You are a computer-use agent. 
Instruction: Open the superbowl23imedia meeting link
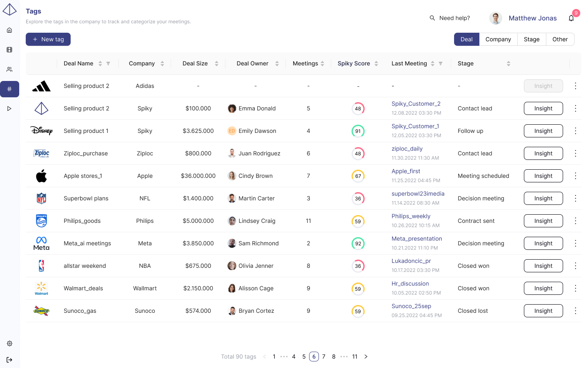tap(418, 194)
